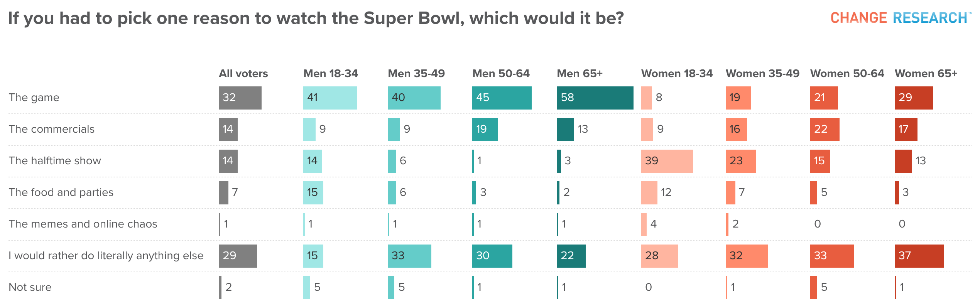This screenshot has width=980, height=307.
Task: Click the Change Research logo
Action: click(x=901, y=18)
